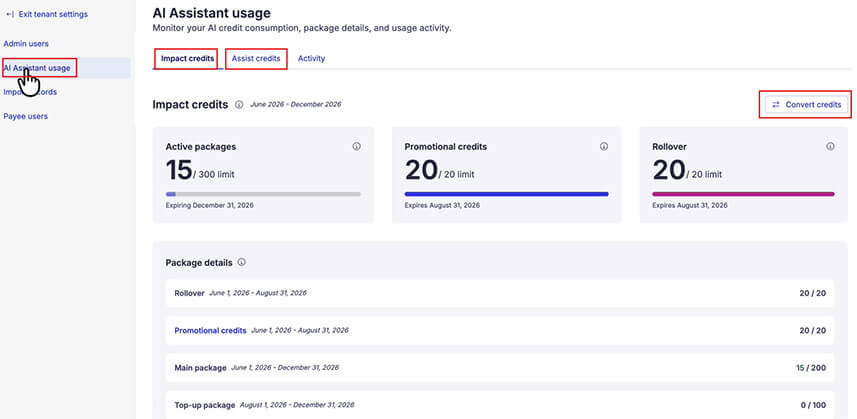This screenshot has width=857, height=419.
Task: Show info tooltip on Rollover card
Action: [830, 146]
